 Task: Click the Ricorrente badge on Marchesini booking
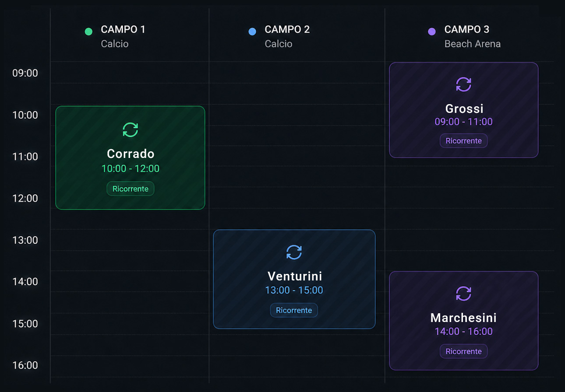coord(464,351)
